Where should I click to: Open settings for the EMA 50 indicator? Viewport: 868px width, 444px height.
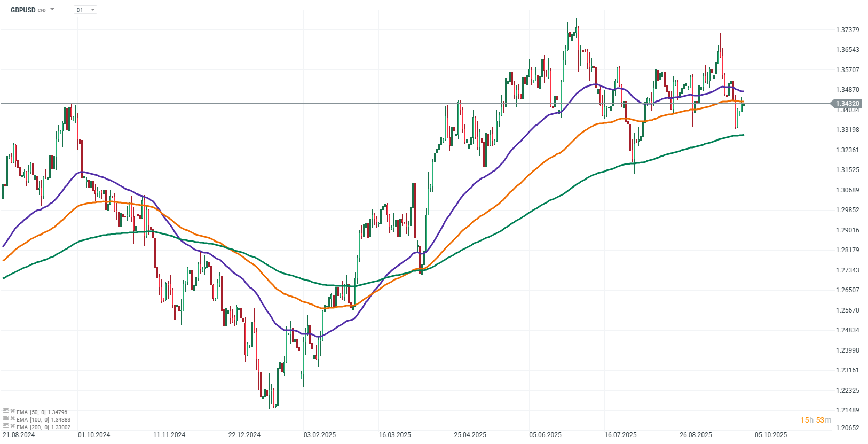[6, 412]
